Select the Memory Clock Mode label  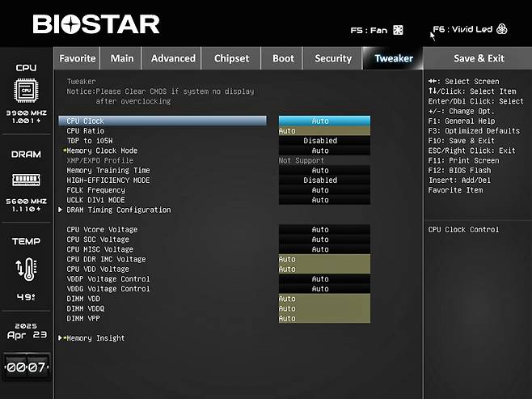pyautogui.click(x=102, y=151)
